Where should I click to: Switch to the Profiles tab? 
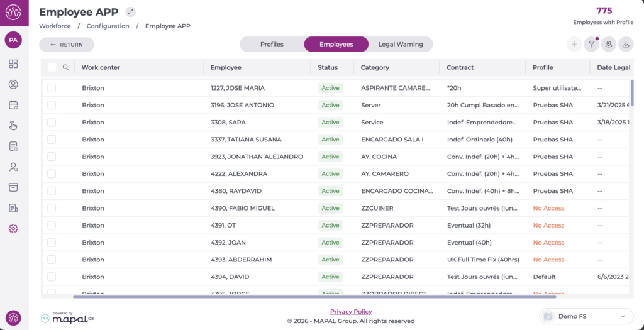coord(272,45)
